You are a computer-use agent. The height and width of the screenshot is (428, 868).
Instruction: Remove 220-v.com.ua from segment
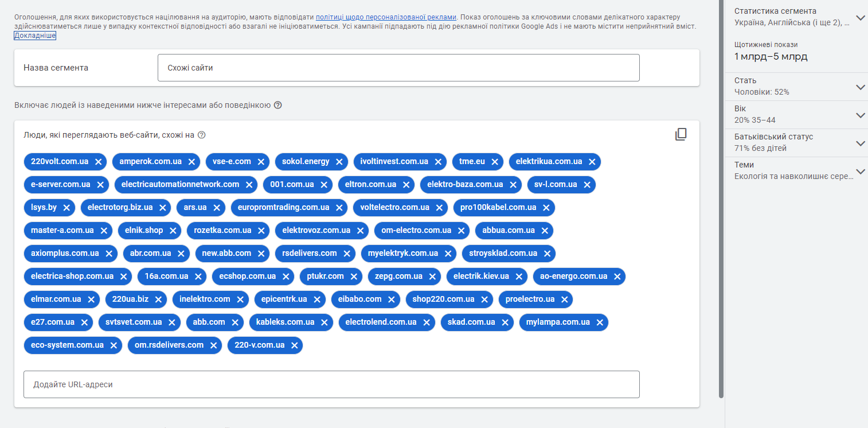pos(294,345)
